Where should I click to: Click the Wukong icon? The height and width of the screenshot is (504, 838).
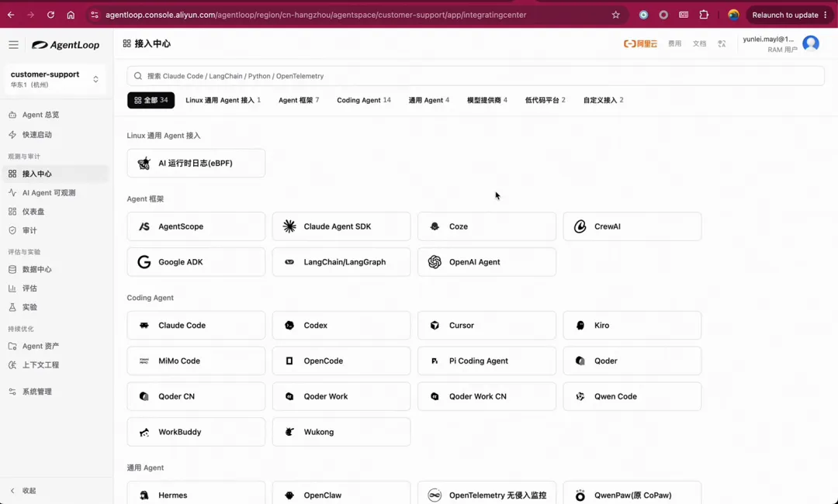289,432
